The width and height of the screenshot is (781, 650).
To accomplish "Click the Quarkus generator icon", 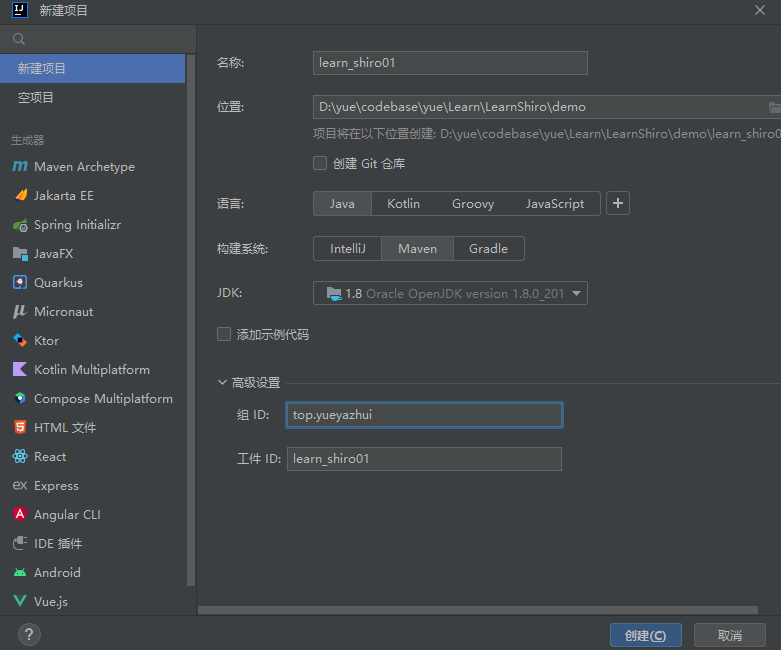I will click(x=20, y=282).
